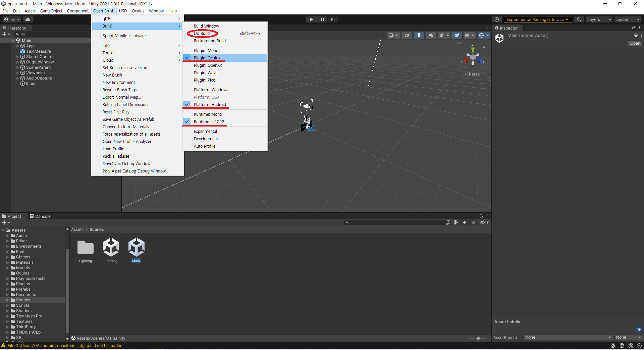Click the warning message in status bar

pos(65,346)
